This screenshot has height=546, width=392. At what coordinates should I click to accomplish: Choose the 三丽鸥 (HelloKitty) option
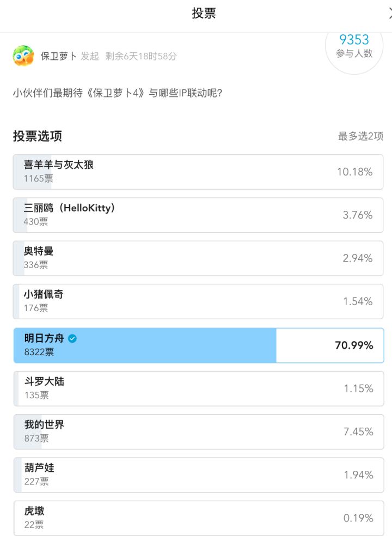(198, 215)
